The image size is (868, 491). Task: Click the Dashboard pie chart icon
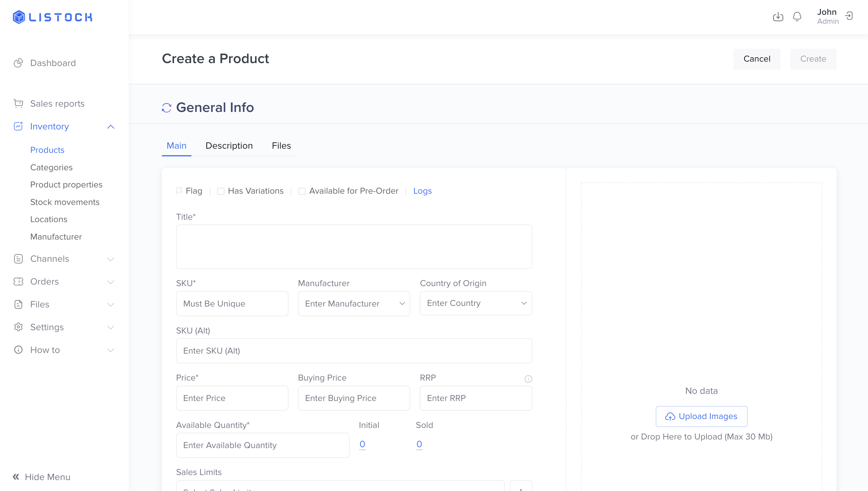[18, 63]
